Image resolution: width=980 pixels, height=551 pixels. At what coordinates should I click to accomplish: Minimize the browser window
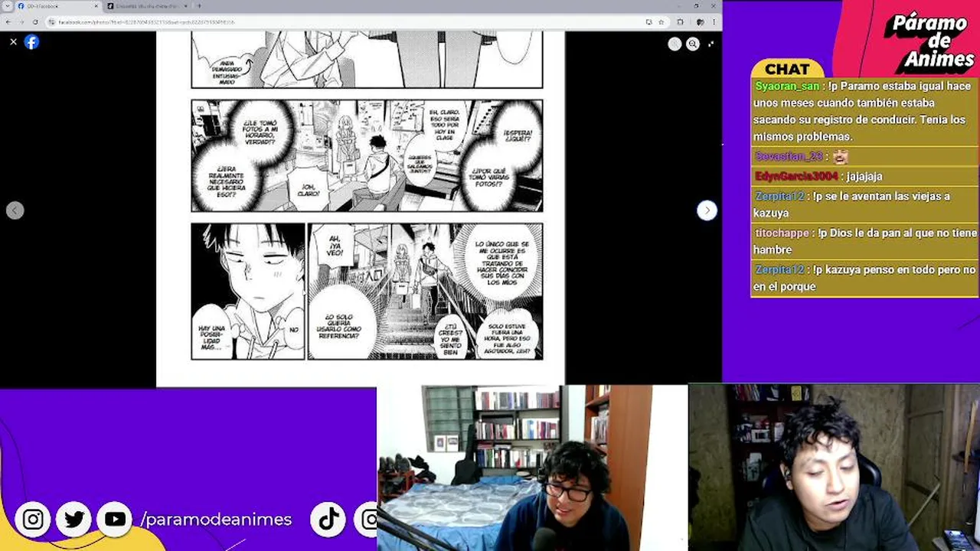681,5
